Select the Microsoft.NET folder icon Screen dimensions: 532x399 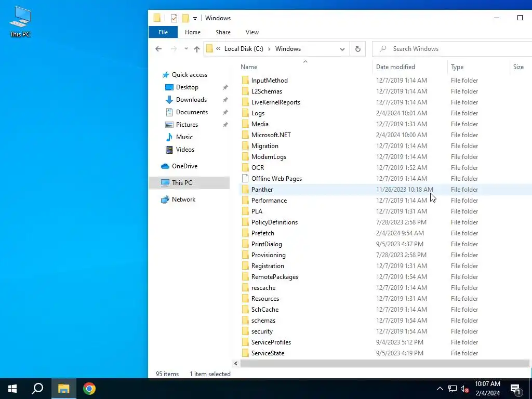coord(245,135)
